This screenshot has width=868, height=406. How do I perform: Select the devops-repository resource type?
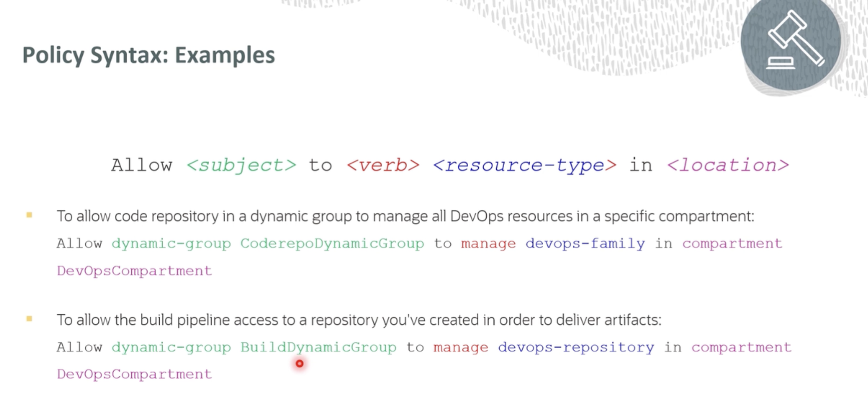coord(576,347)
